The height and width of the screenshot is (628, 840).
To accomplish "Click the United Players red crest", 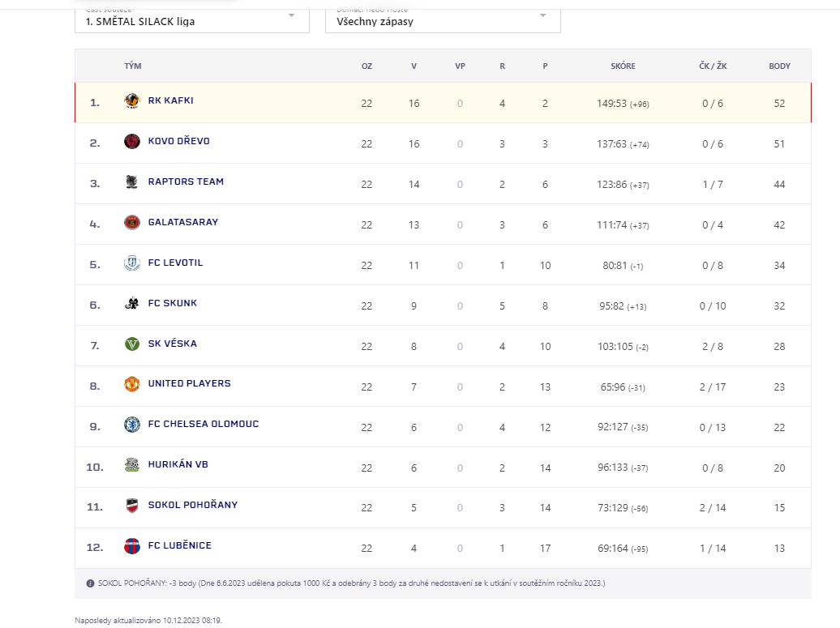I will (x=132, y=384).
